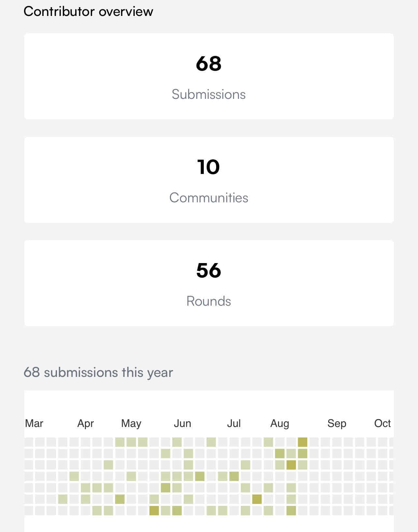
Task: Select the 56 Rounds stat card
Action: (209, 283)
